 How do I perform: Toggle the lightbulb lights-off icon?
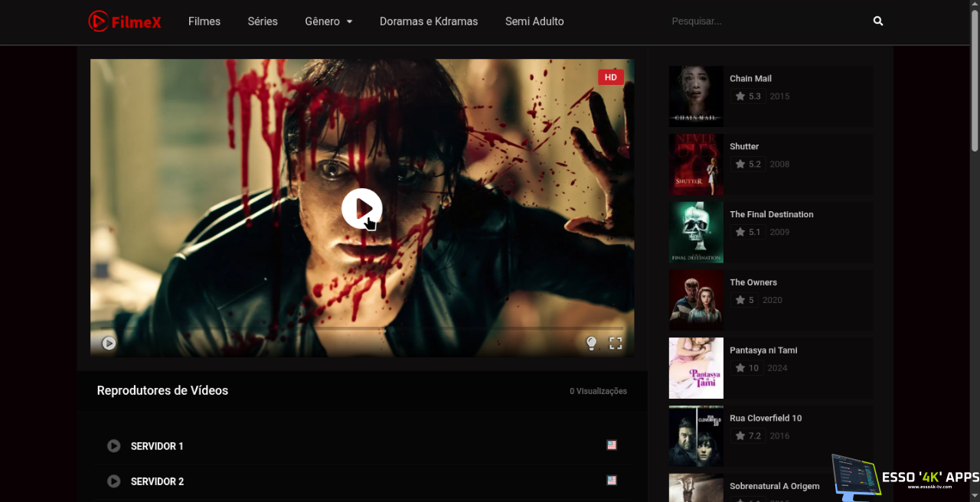coord(591,344)
